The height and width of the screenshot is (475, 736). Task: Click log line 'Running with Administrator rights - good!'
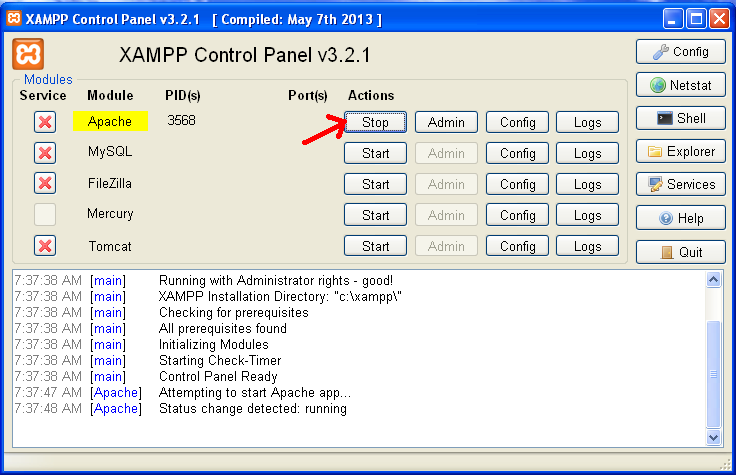pyautogui.click(x=276, y=281)
